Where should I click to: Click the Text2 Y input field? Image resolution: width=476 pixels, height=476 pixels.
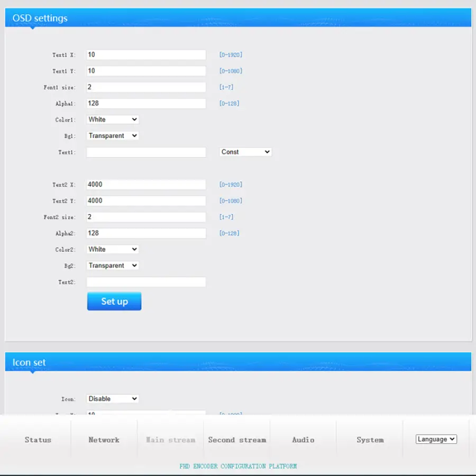tap(146, 201)
